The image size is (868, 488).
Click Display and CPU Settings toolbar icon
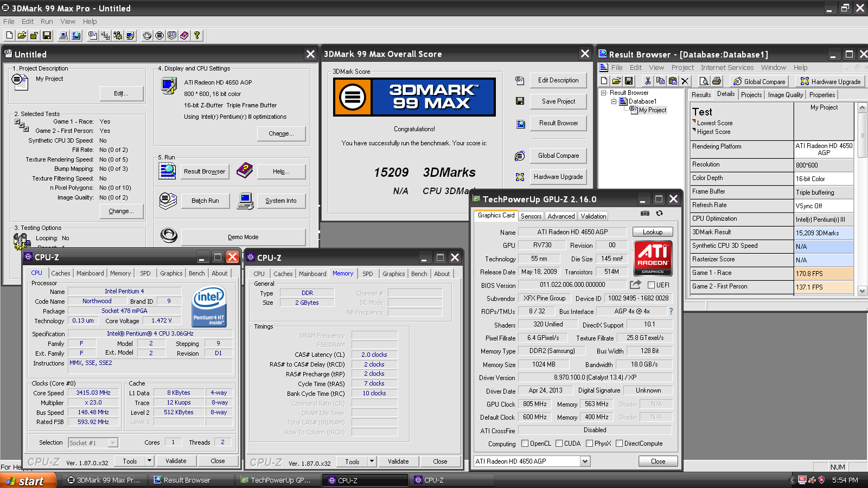(x=130, y=35)
